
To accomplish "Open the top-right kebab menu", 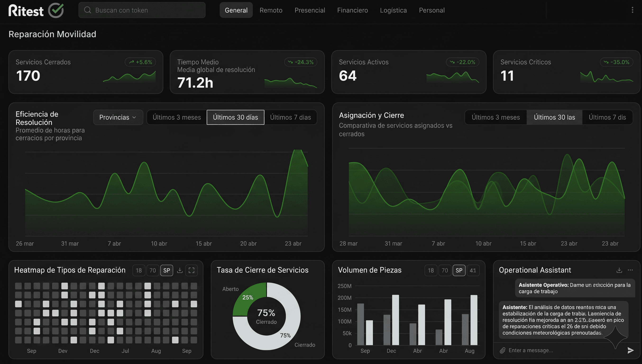I will 632,10.
